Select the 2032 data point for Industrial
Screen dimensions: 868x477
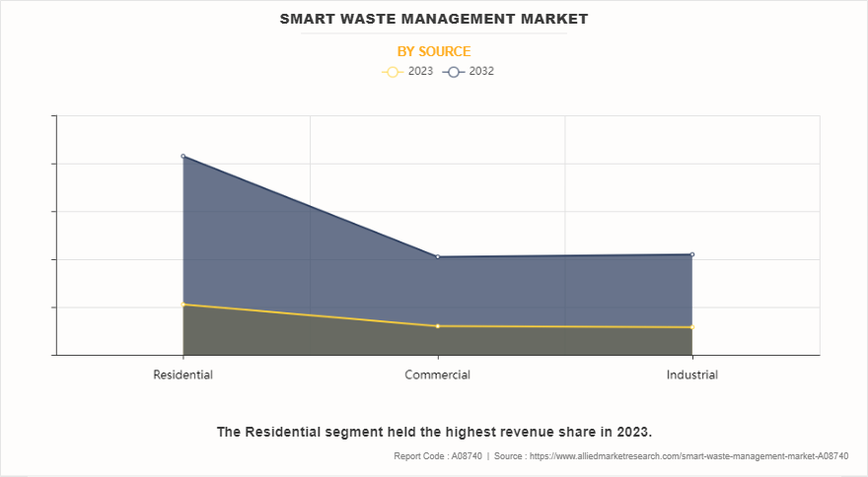(x=691, y=254)
